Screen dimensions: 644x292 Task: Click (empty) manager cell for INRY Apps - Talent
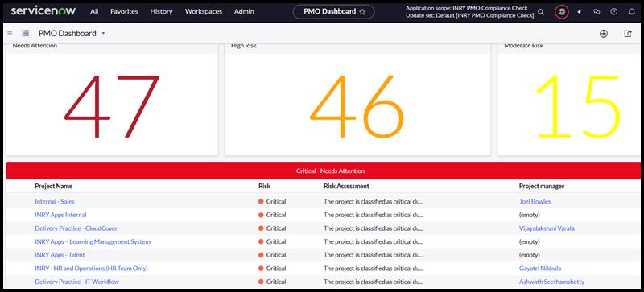tap(530, 255)
